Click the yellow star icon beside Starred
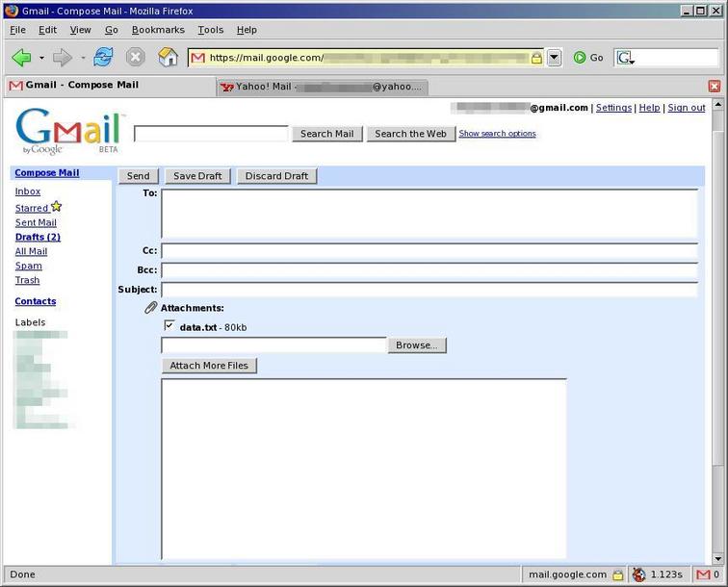The height and width of the screenshot is (587, 728). [57, 206]
